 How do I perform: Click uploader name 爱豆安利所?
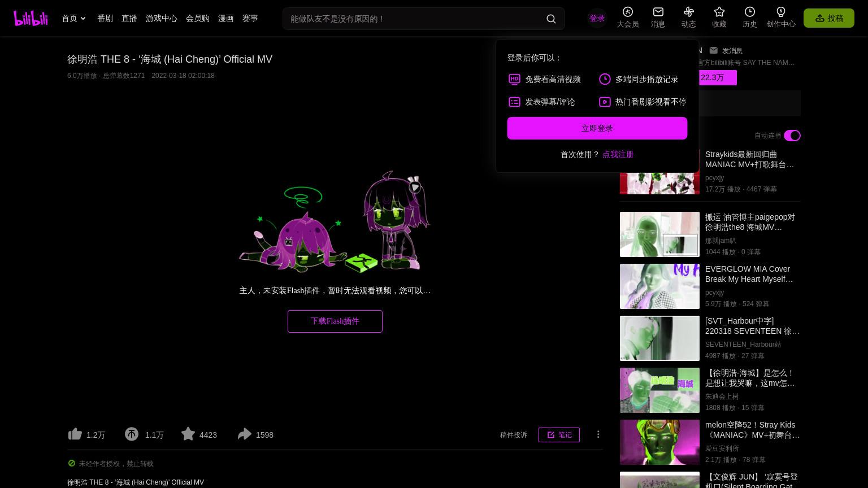[x=722, y=448]
